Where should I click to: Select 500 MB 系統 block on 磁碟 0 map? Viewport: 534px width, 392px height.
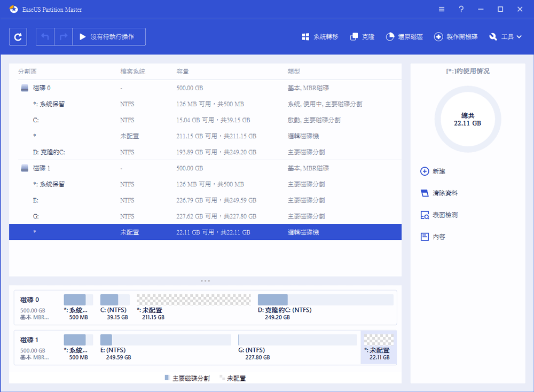pyautogui.click(x=78, y=307)
